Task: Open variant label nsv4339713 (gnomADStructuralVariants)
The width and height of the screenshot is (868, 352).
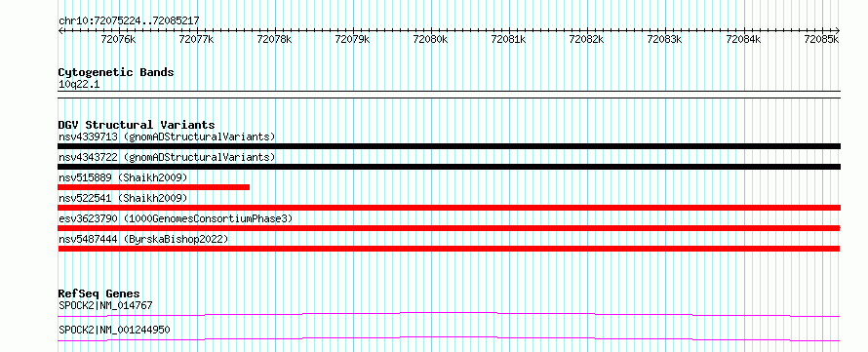Action: (167, 137)
